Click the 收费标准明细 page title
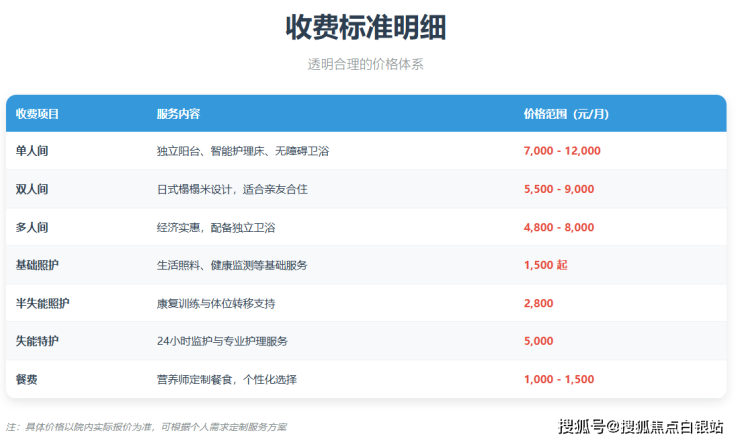740x443 pixels. click(366, 28)
